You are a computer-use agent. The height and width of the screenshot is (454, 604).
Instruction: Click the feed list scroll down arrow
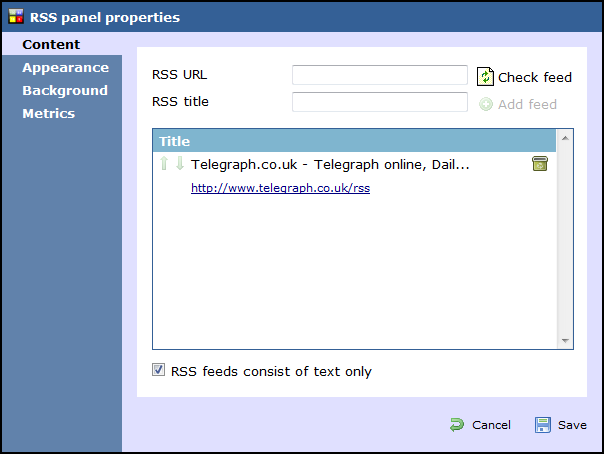565,340
